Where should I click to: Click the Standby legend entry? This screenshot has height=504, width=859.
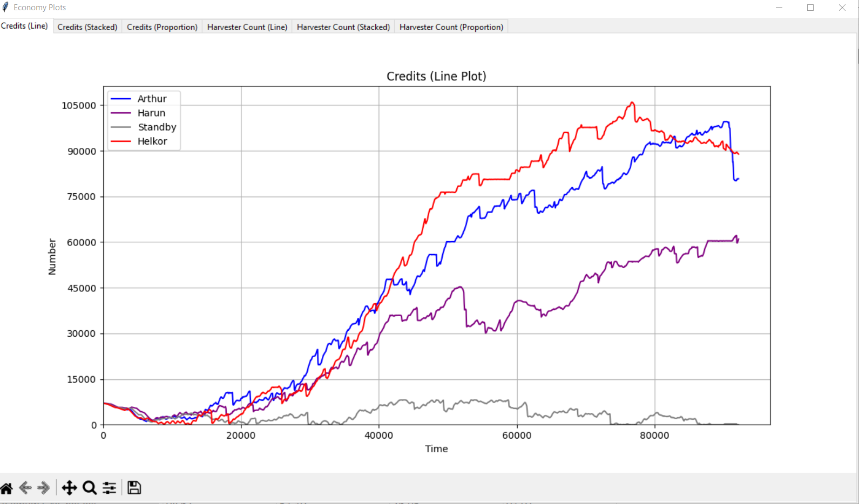click(157, 127)
